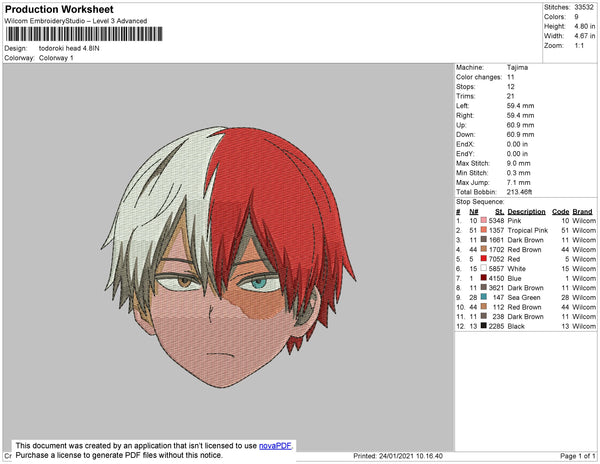Click the Red color swatch in row 5
Image resolution: width=600 pixels, height=464 pixels.
[484, 259]
